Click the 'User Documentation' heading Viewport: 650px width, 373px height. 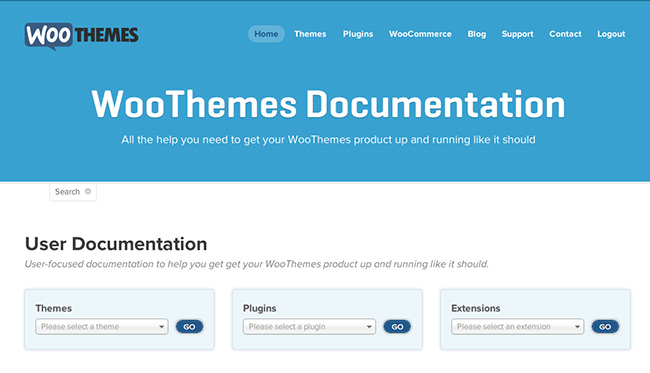(x=116, y=244)
